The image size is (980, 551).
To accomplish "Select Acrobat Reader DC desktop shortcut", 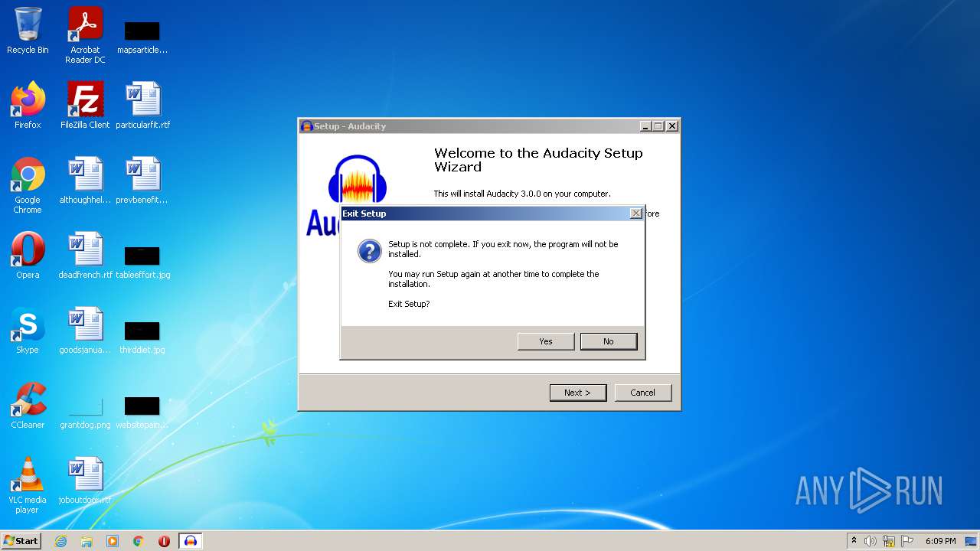I will coord(85,35).
